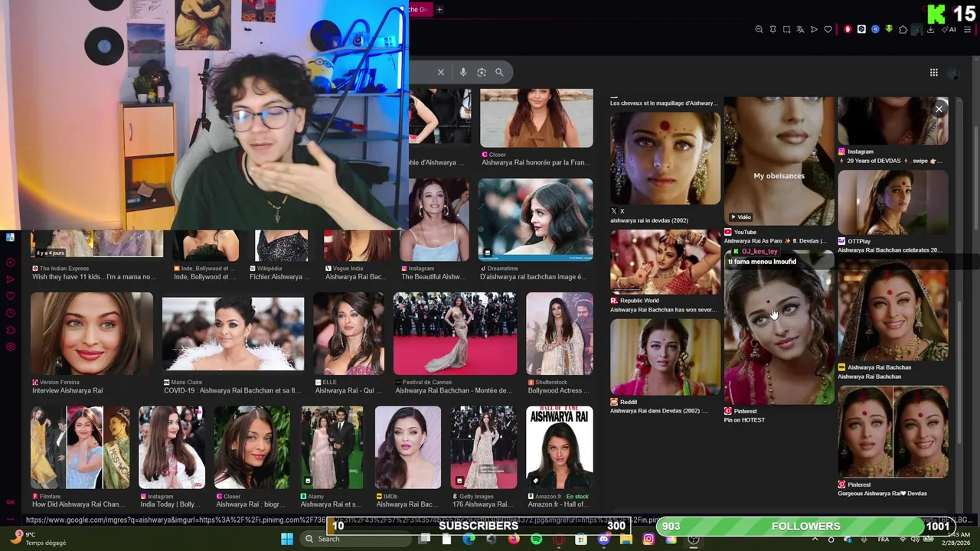980x551 pixels.
Task: Close the image preview side panel
Action: tap(939, 109)
